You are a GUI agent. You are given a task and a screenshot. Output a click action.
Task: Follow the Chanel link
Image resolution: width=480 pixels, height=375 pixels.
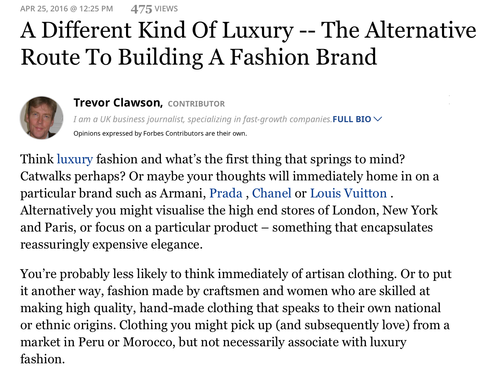coord(271,193)
